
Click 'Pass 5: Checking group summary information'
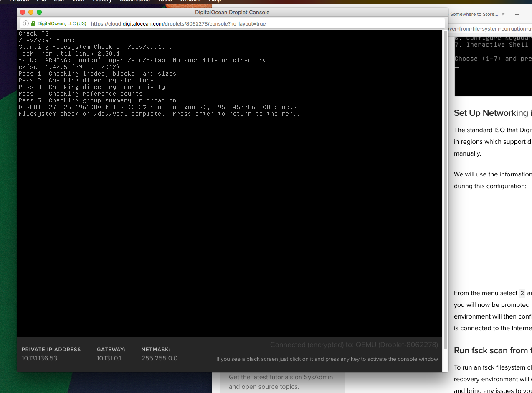click(x=97, y=100)
